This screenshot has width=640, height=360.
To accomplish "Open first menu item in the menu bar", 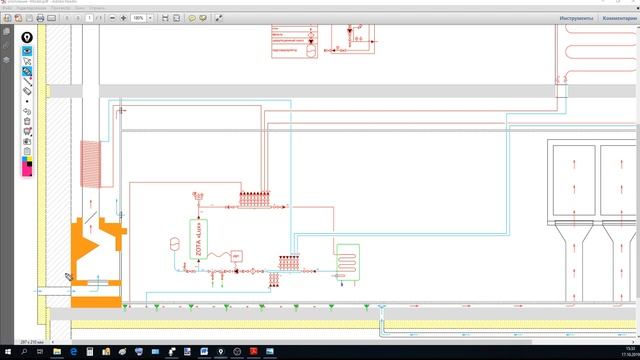I will [7, 8].
